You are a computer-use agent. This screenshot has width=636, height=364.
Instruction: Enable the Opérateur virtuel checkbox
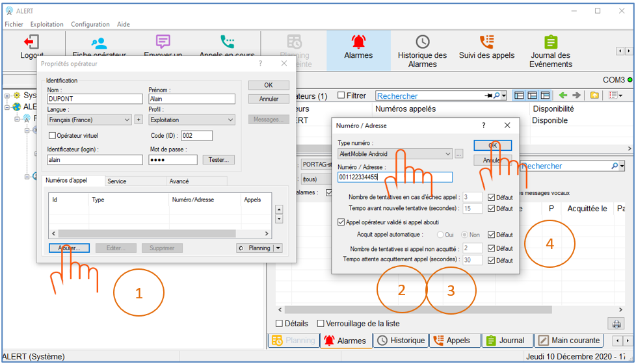[53, 136]
